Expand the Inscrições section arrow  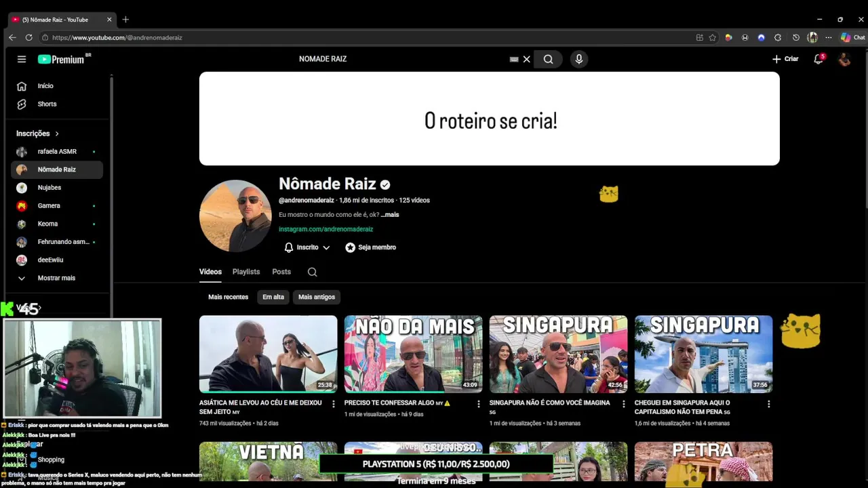pos(57,134)
